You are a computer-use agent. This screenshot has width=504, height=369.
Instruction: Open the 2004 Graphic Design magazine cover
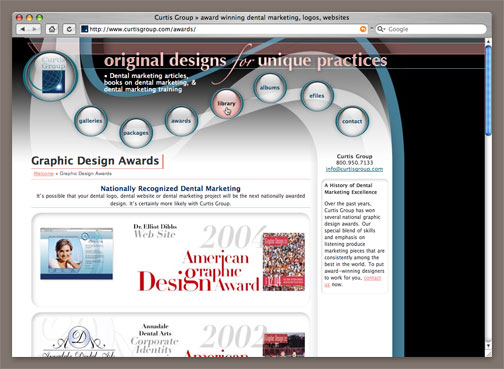284,262
